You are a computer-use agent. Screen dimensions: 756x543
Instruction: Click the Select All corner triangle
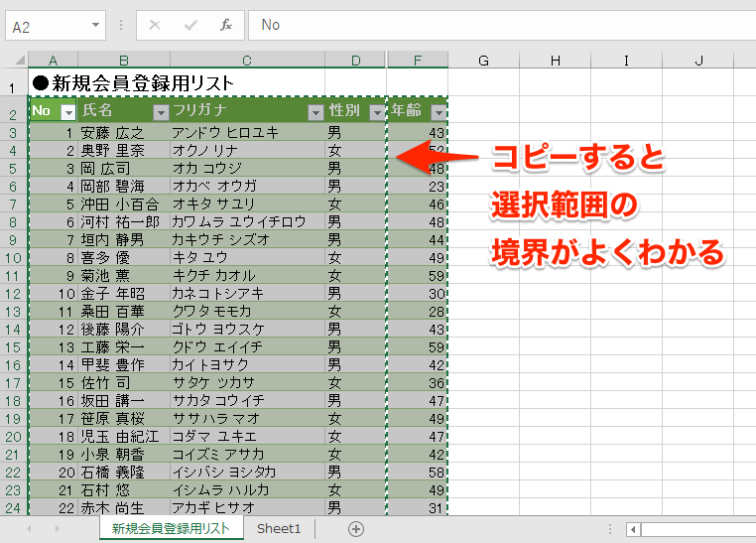[20, 60]
